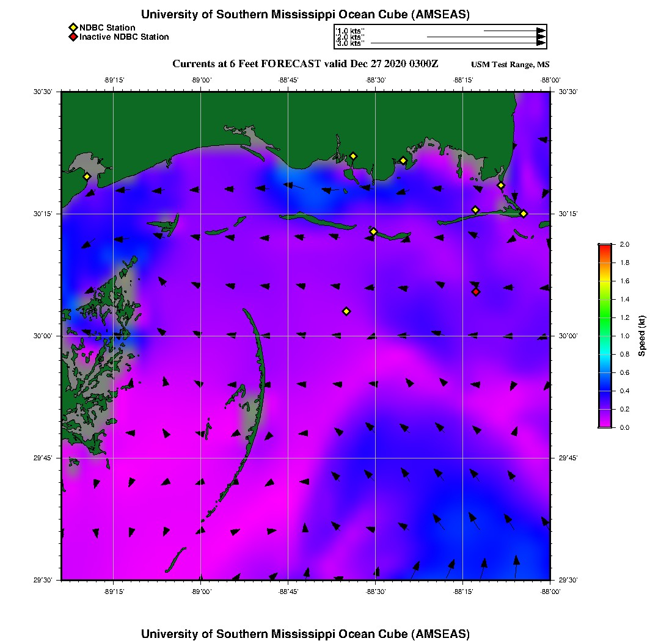Click the top "Ocean Cube (AMSEAS)" title
The height and width of the screenshot is (641, 672).
(x=305, y=15)
